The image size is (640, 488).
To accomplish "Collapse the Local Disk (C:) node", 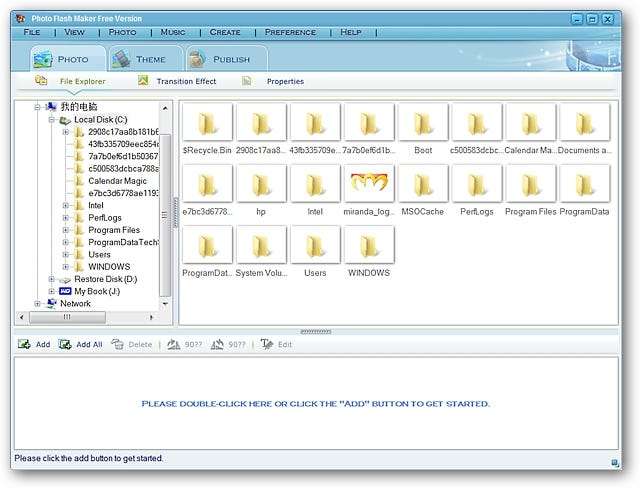I will (51, 120).
